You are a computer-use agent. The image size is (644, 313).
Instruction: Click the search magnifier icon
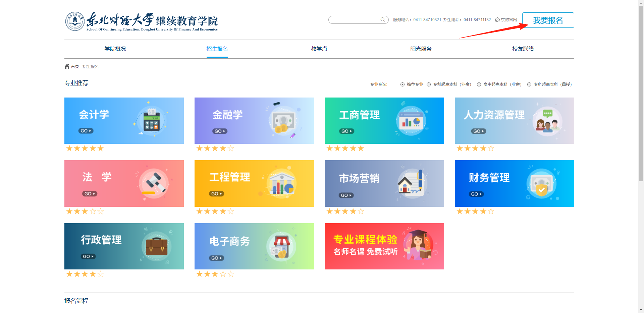382,20
